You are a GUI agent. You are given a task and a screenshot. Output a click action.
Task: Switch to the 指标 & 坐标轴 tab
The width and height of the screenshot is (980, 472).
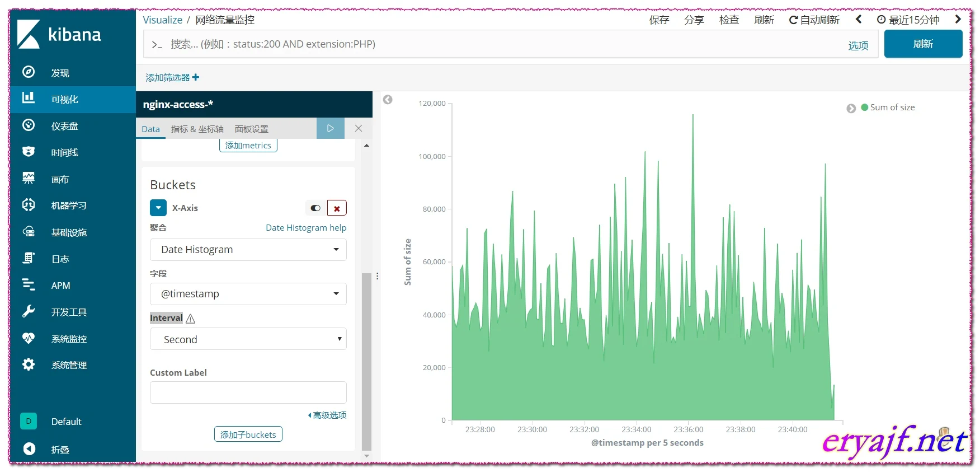[197, 129]
